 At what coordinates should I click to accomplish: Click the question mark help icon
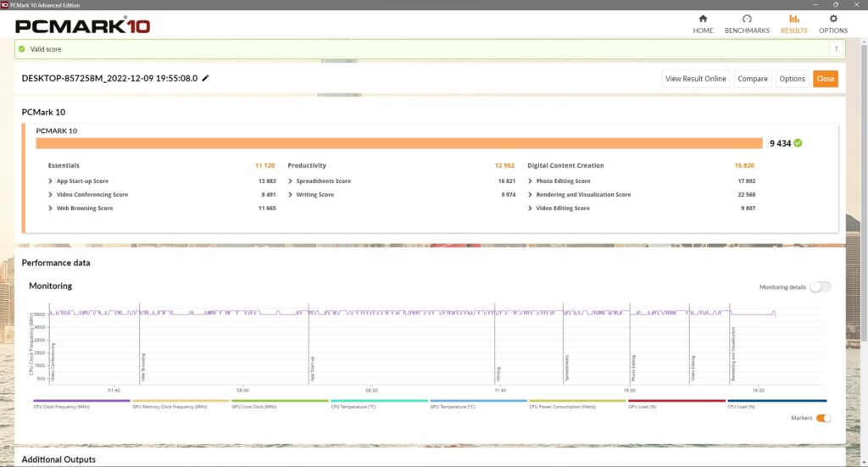(x=835, y=49)
